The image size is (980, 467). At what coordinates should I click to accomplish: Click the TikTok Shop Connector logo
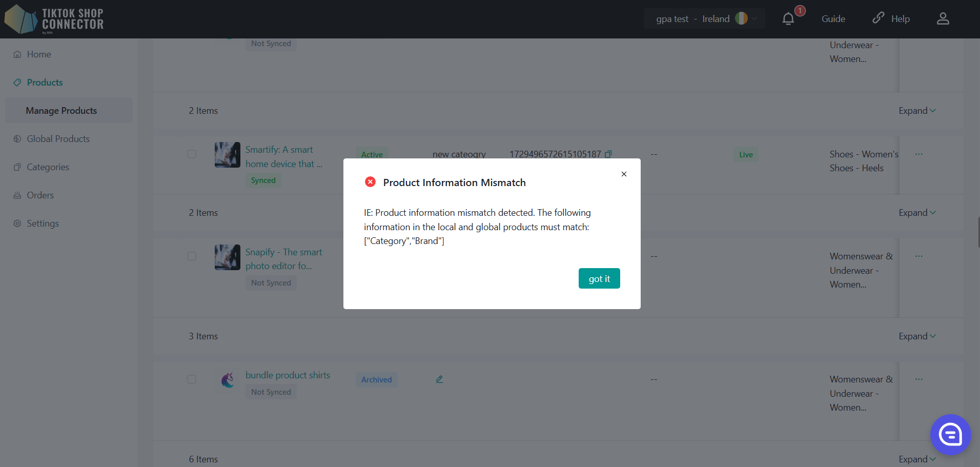click(x=54, y=19)
